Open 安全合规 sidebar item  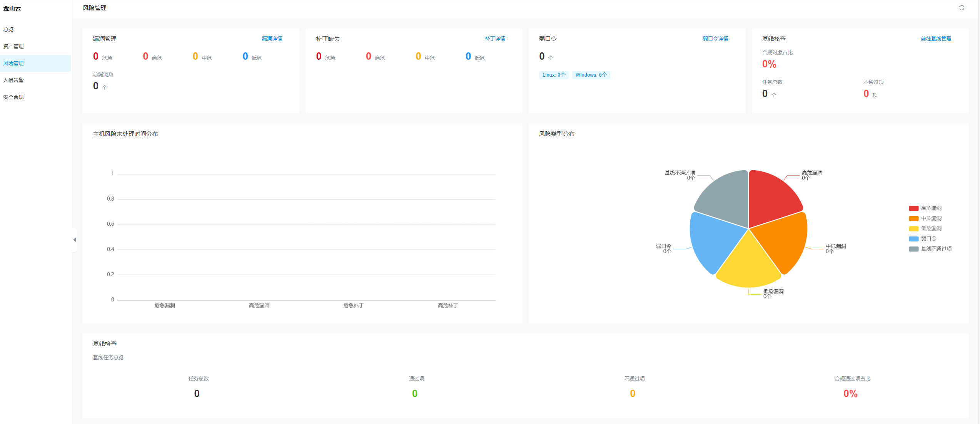13,97
